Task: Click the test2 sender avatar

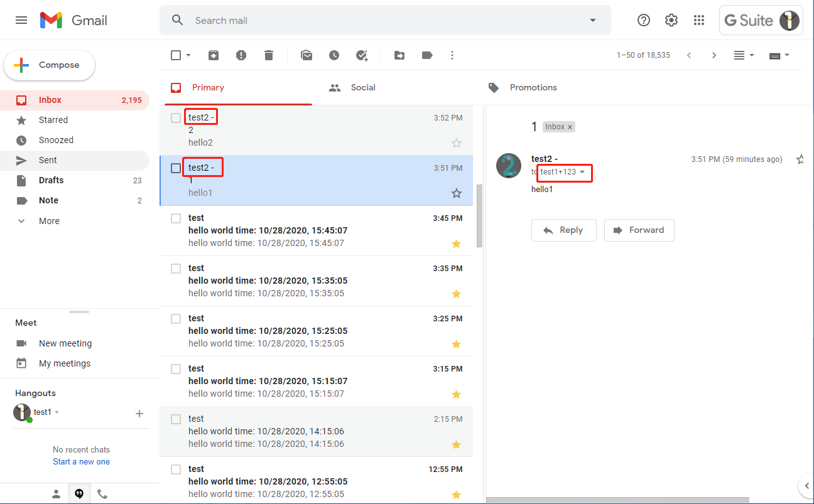Action: (x=509, y=166)
